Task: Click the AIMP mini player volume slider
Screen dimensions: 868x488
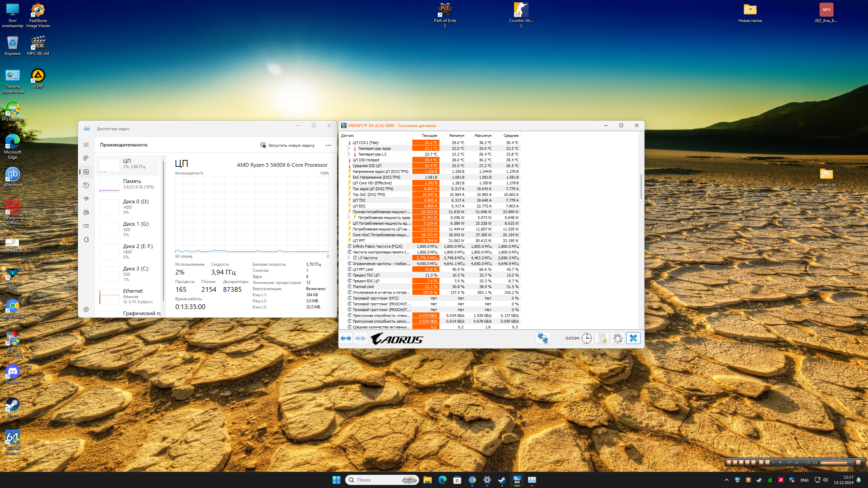Action: point(836,463)
